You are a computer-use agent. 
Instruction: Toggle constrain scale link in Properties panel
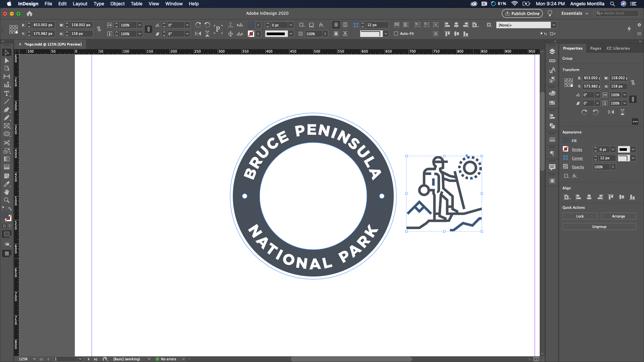click(x=633, y=99)
